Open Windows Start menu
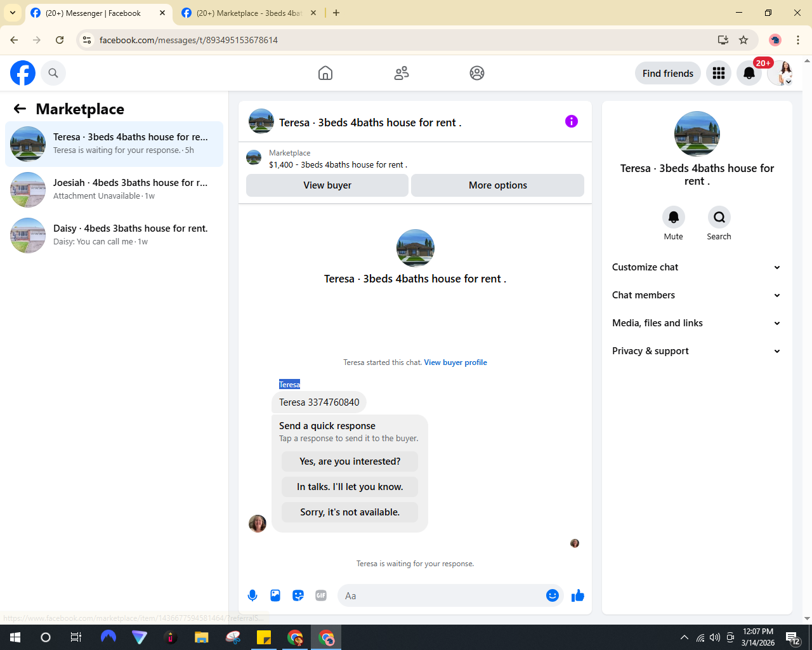The width and height of the screenshot is (812, 650). [x=15, y=637]
